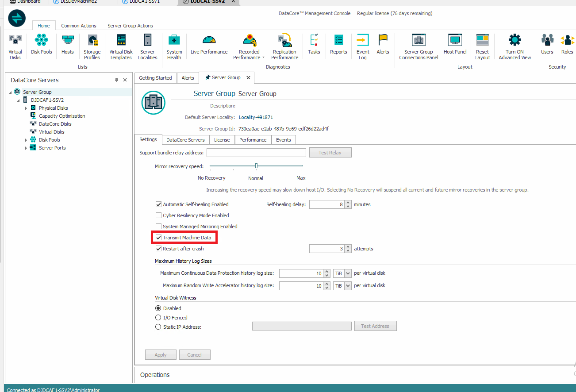
Task: Uncheck Transmit Machine Data
Action: [159, 238]
